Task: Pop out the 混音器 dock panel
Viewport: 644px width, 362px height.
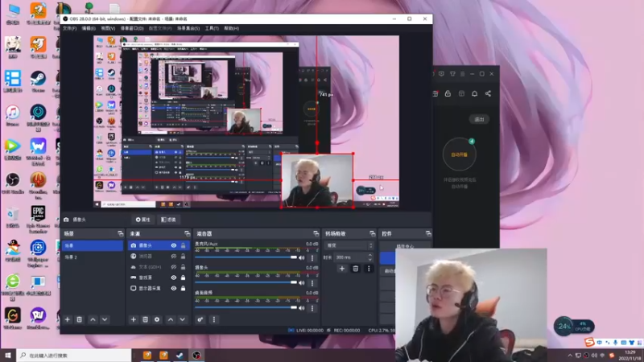Action: pyautogui.click(x=316, y=233)
